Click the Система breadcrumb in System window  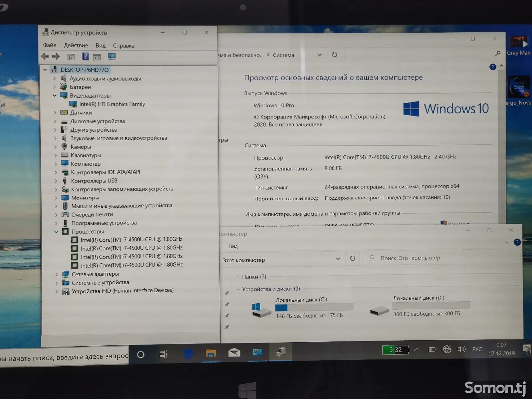283,55
